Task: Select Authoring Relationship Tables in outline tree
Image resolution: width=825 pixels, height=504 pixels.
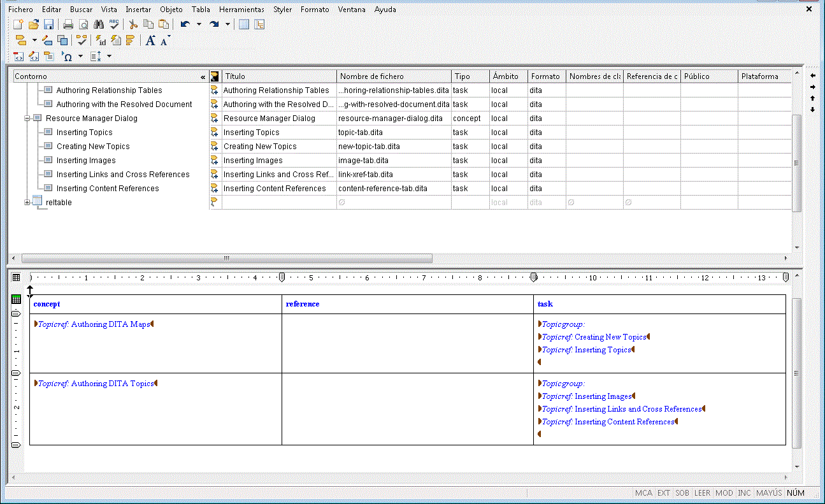Action: 109,90
